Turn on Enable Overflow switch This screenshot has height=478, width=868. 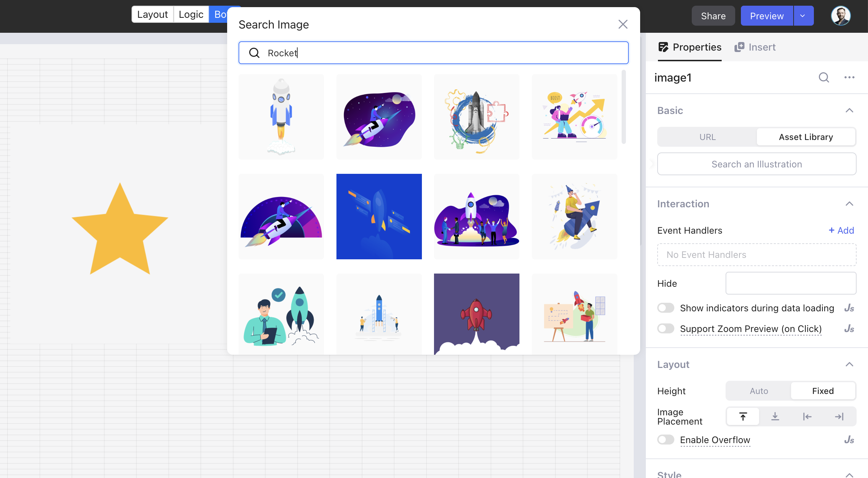[x=666, y=440]
